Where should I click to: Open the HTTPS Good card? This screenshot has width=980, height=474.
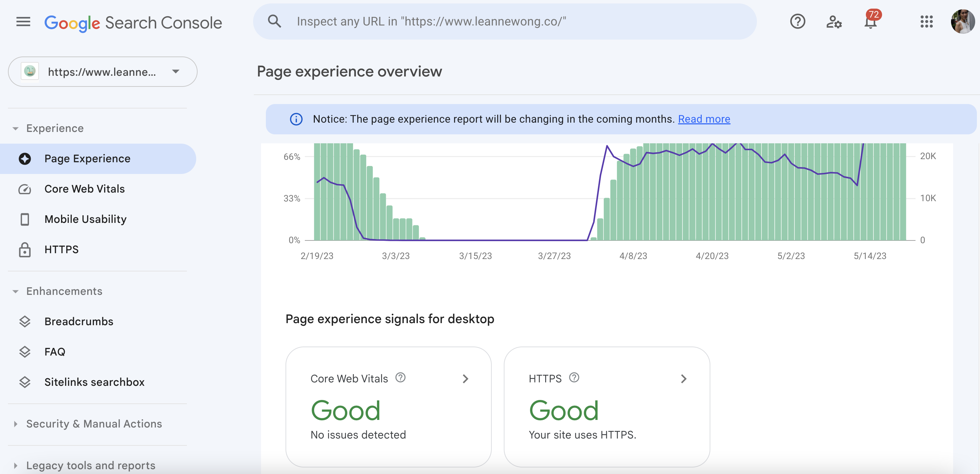607,407
